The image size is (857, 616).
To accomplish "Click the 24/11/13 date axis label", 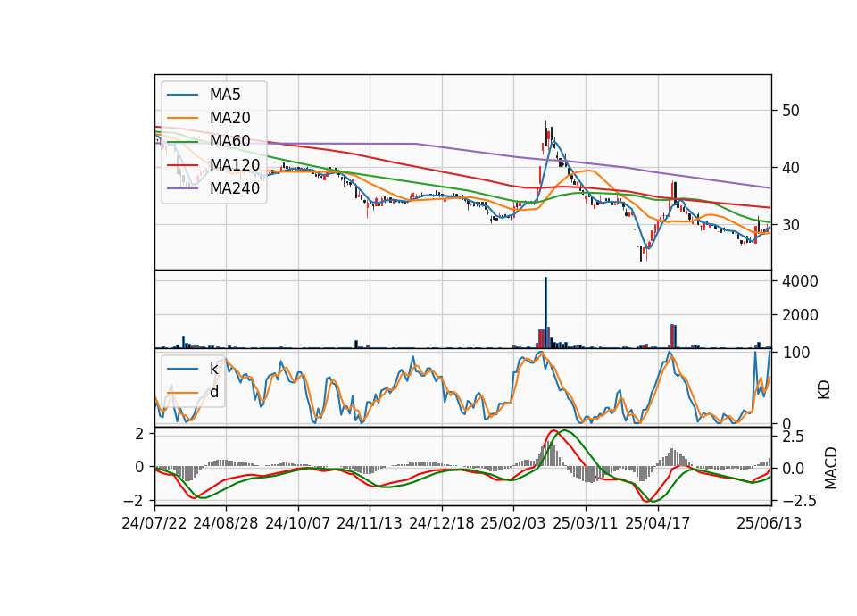I will (370, 524).
